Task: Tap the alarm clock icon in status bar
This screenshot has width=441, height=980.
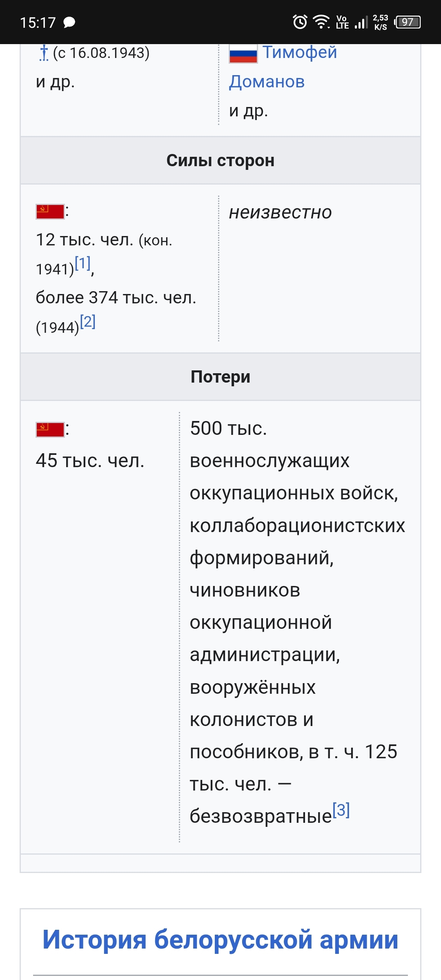Action: pyautogui.click(x=300, y=22)
